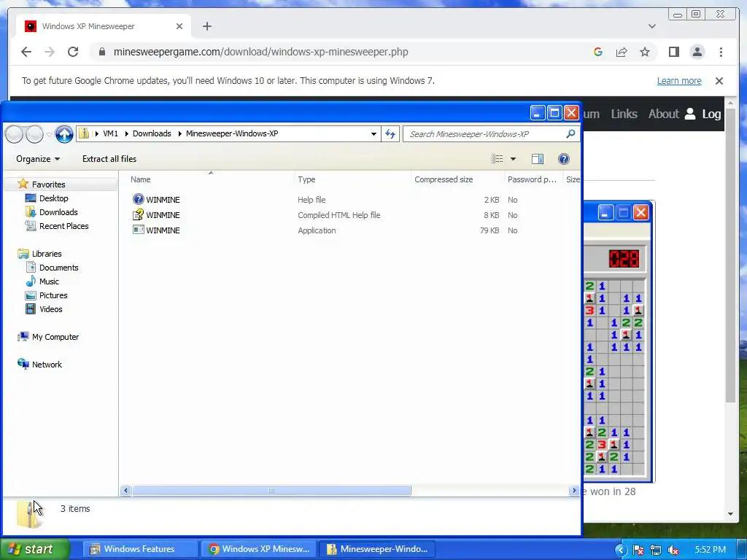Image resolution: width=747 pixels, height=560 pixels.
Task: Sort by Password protected column header
Action: (533, 179)
